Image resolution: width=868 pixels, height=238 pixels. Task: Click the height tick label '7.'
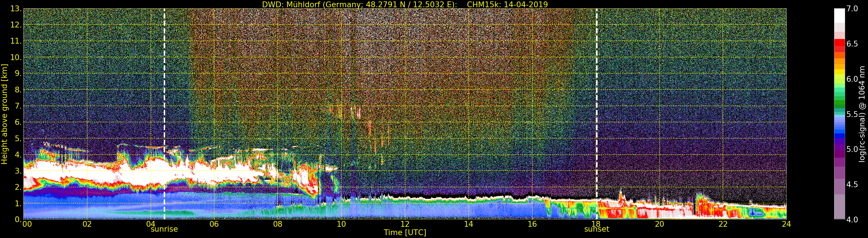[x=18, y=106]
